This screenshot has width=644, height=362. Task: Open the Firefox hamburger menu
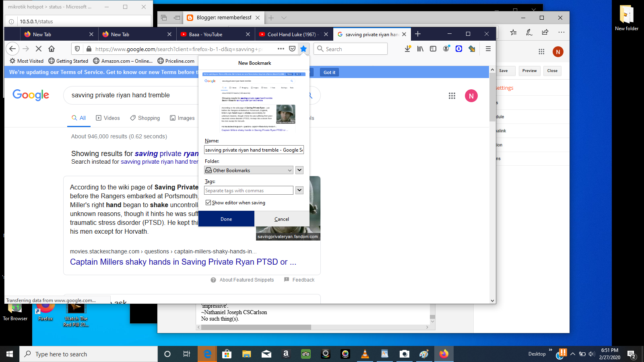click(x=488, y=49)
